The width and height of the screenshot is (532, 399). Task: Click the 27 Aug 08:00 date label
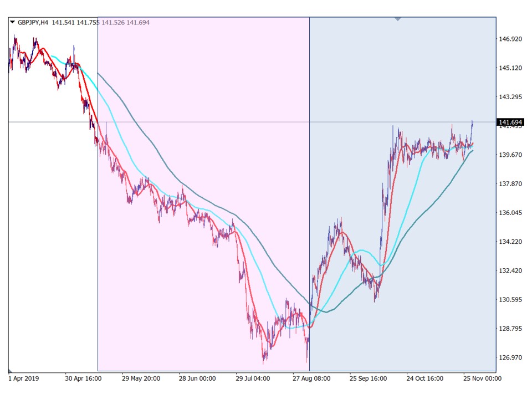coord(311,379)
